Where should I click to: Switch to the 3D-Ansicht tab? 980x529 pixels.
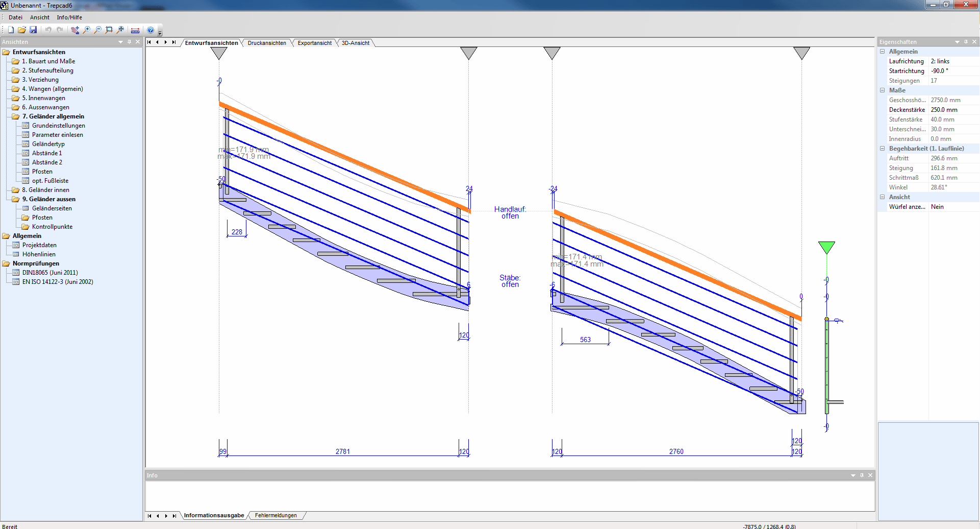point(356,43)
